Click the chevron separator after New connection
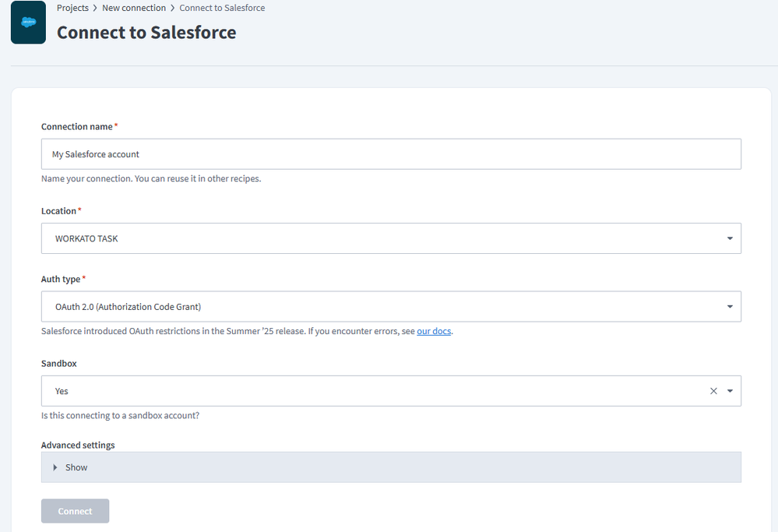The image size is (778, 532). click(x=172, y=8)
